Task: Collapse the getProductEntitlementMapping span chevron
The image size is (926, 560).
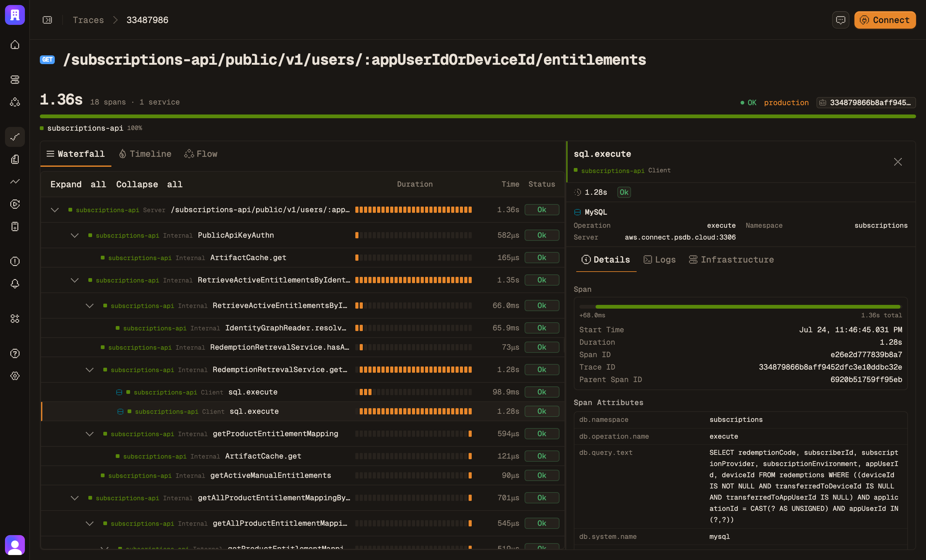Action: click(x=89, y=434)
